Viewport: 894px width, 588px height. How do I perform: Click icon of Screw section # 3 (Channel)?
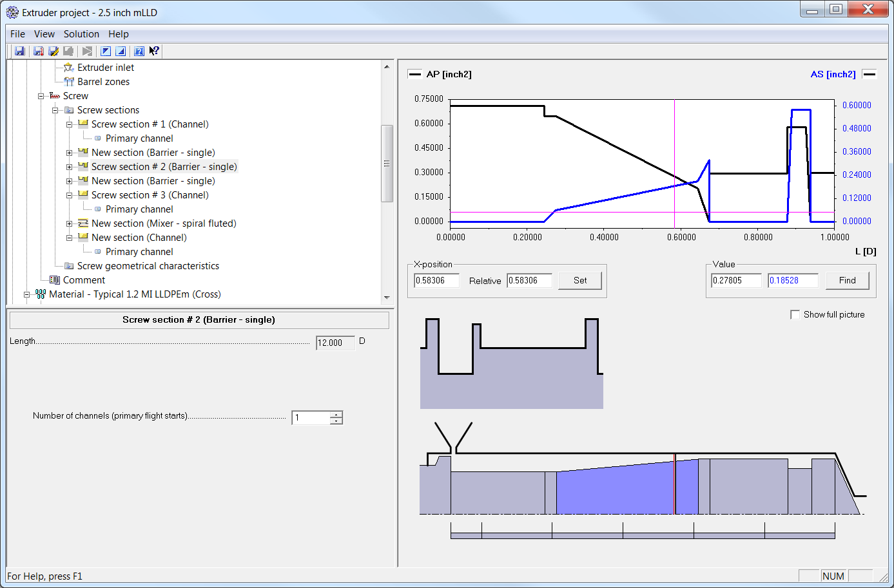tap(83, 194)
